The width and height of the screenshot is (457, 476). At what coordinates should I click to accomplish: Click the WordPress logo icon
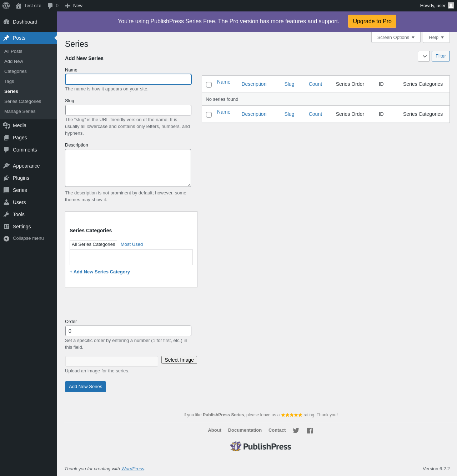(6, 6)
